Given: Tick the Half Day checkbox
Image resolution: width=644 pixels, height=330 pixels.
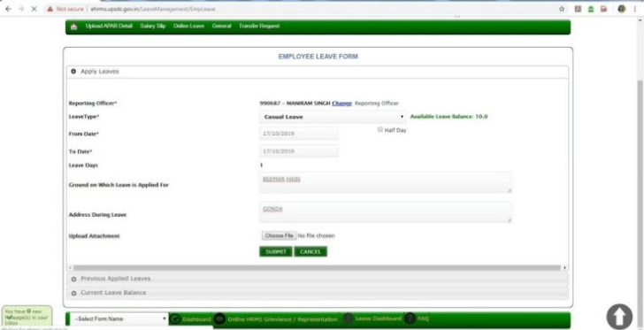Looking at the screenshot, I should [379, 130].
